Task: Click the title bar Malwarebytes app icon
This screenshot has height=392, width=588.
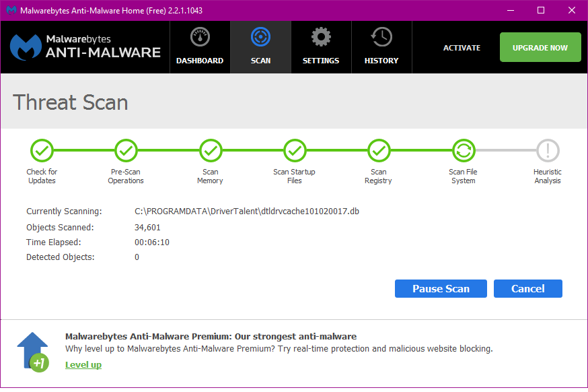Action: (11, 10)
